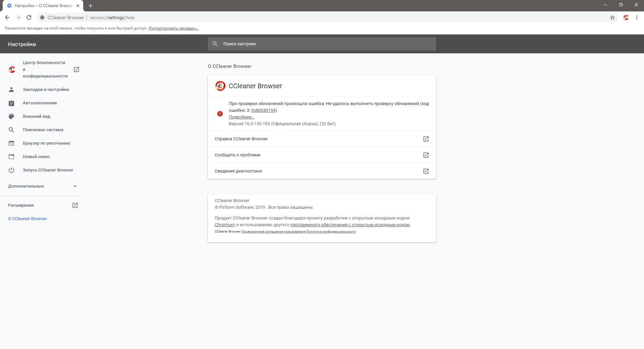Click the CCleaner Browser logo in the About card

point(220,86)
